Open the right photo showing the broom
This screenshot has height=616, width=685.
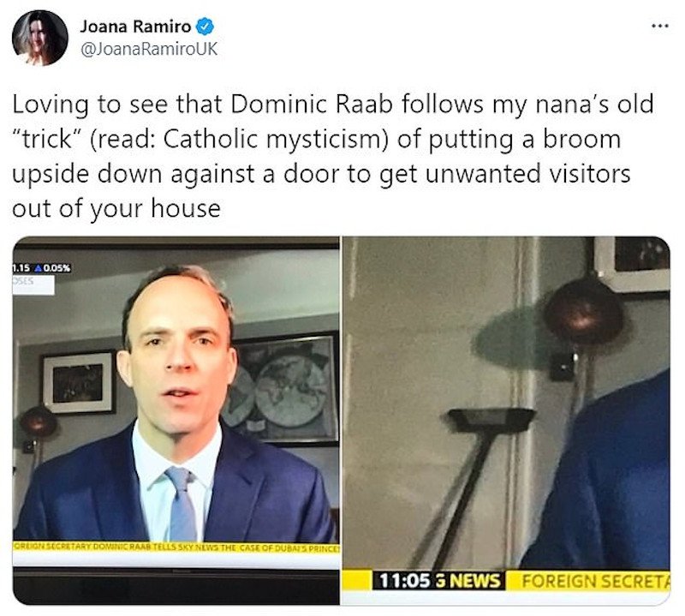coord(505,421)
